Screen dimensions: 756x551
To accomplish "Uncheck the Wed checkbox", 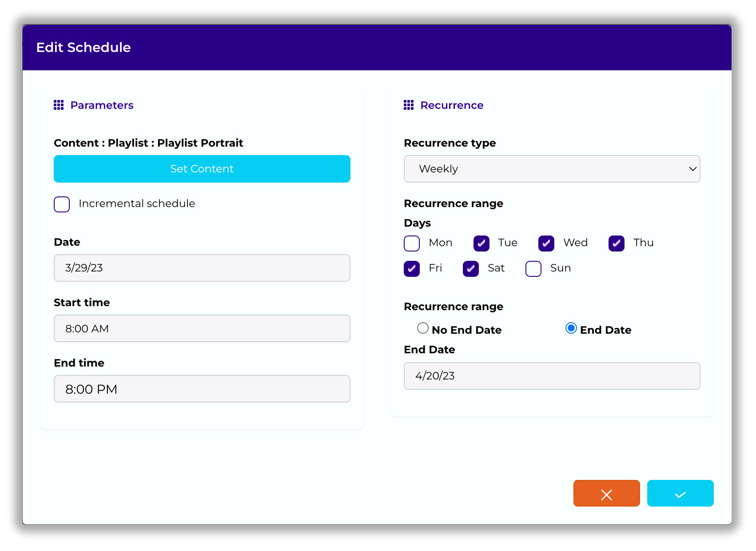I will point(546,243).
